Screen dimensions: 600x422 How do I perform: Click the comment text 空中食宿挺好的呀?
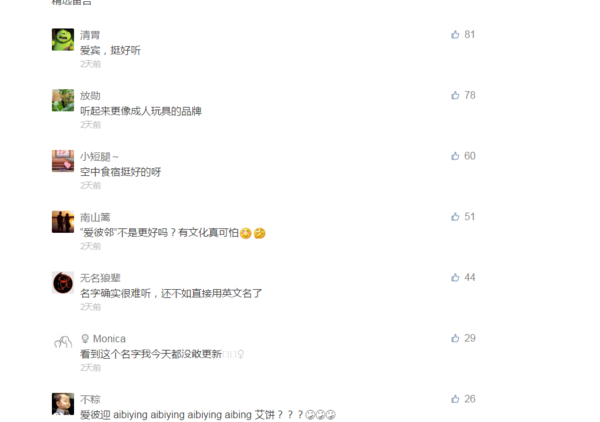pos(120,172)
